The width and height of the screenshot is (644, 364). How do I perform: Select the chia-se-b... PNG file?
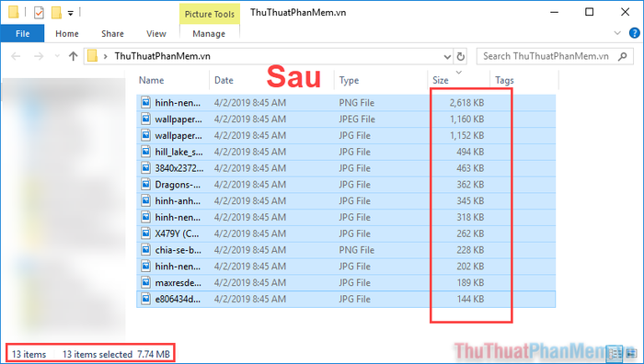point(346,250)
